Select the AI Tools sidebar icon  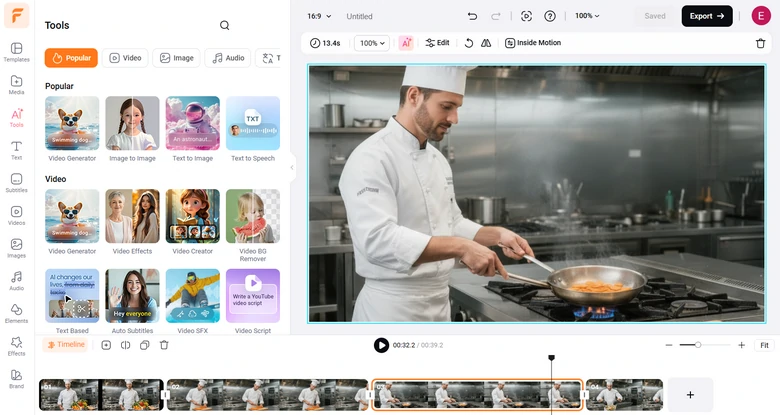tap(16, 118)
